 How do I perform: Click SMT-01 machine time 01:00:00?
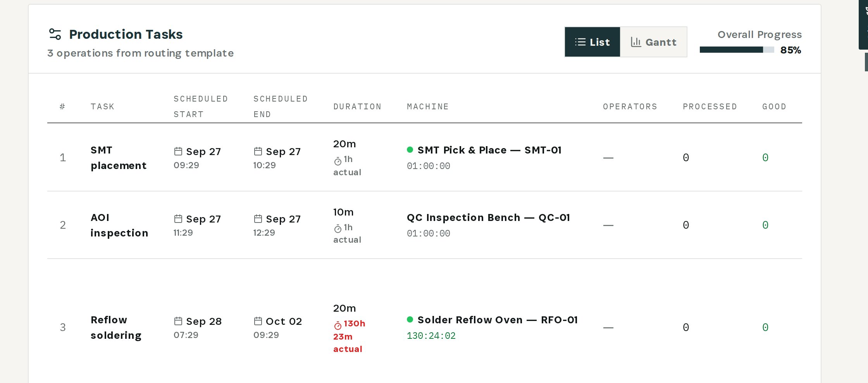pos(429,166)
